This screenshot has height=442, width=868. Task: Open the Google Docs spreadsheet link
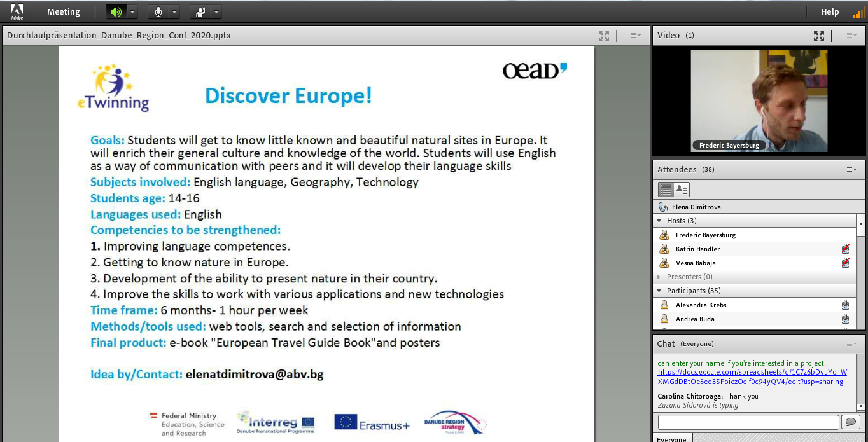coord(752,377)
